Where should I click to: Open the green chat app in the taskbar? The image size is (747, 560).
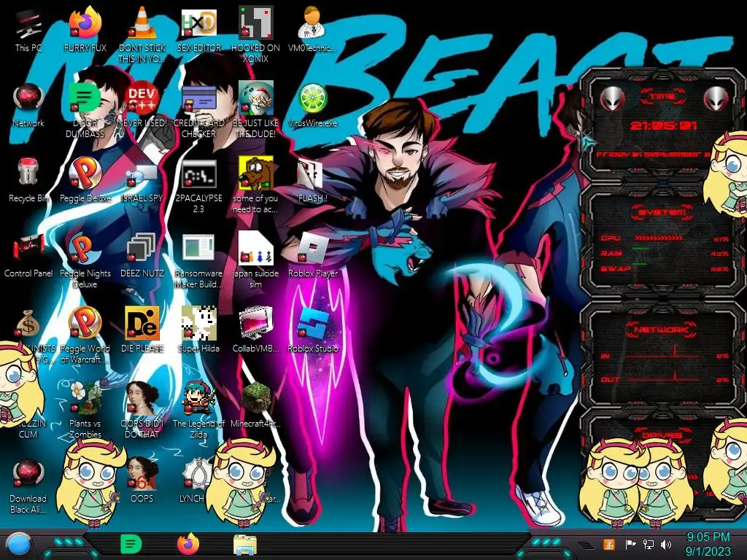131,544
